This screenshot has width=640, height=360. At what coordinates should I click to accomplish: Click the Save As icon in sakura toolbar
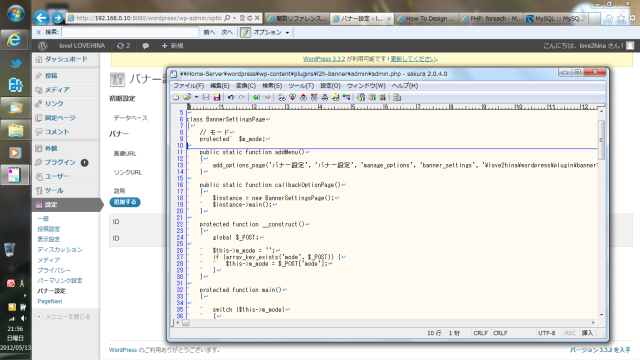[x=217, y=97]
